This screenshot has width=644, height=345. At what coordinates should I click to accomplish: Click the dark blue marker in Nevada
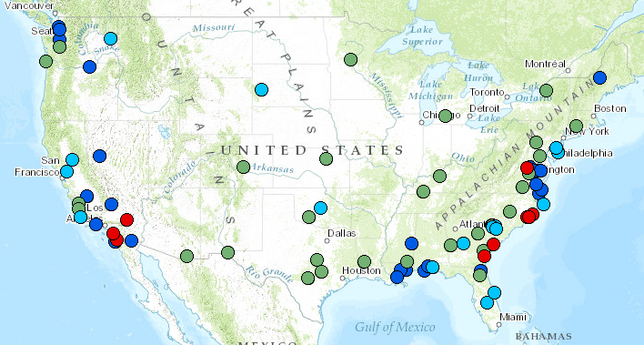pos(99,156)
